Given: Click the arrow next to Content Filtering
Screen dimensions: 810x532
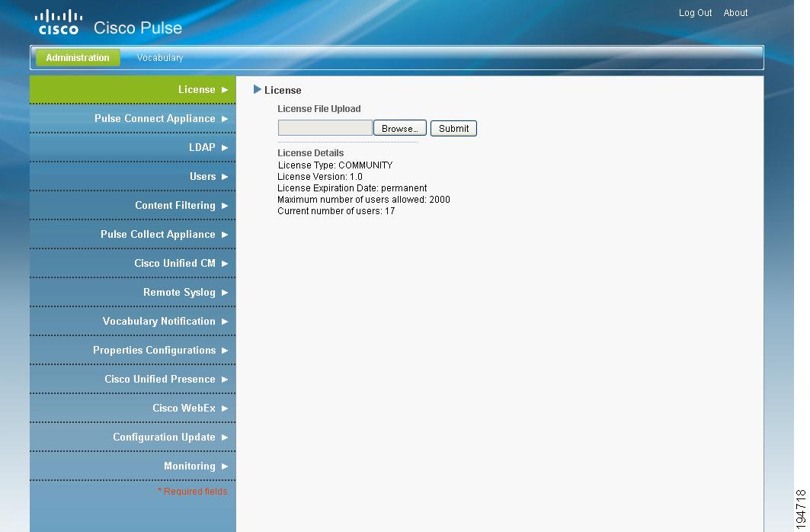Looking at the screenshot, I should tap(223, 205).
